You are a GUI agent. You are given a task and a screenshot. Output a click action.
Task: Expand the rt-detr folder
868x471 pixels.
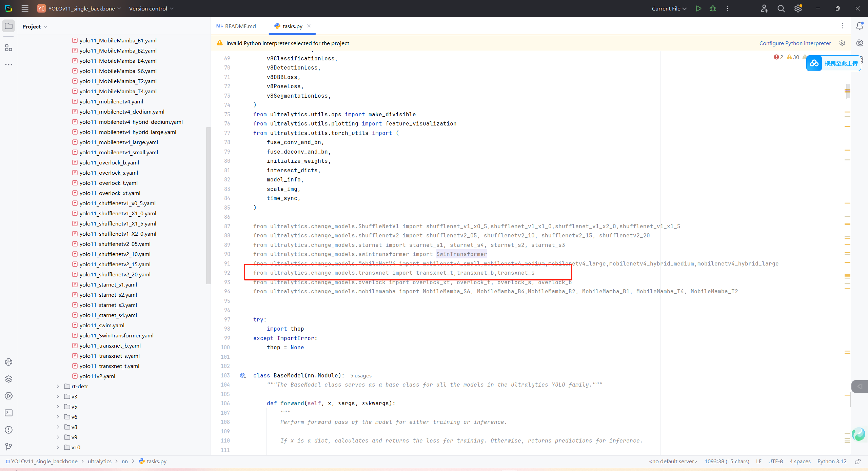click(x=58, y=386)
